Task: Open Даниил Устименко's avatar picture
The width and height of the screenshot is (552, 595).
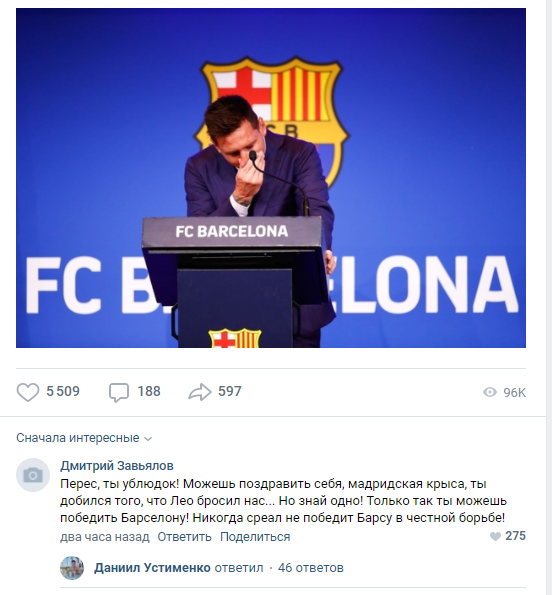Action: click(72, 568)
